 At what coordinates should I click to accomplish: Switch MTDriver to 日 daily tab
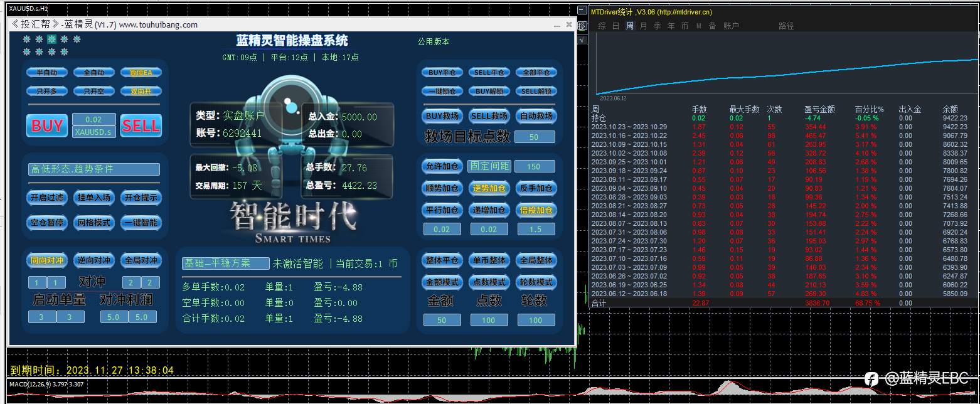click(x=615, y=26)
